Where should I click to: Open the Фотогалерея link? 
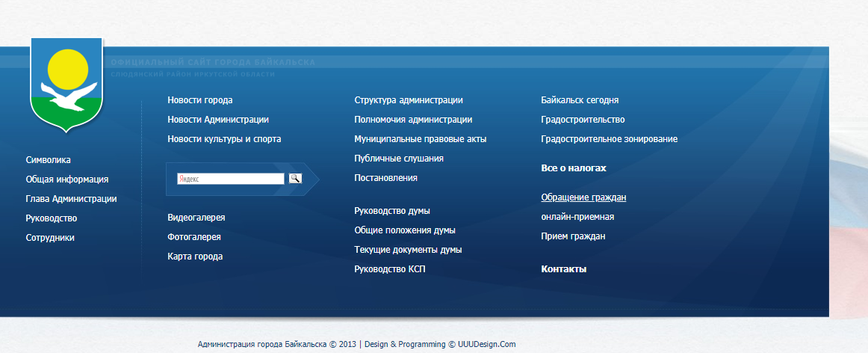tap(193, 237)
